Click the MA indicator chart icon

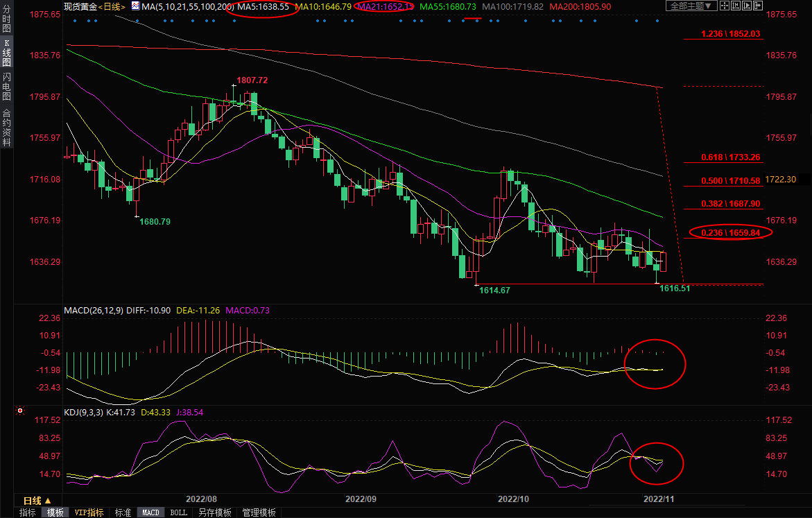tap(136, 6)
